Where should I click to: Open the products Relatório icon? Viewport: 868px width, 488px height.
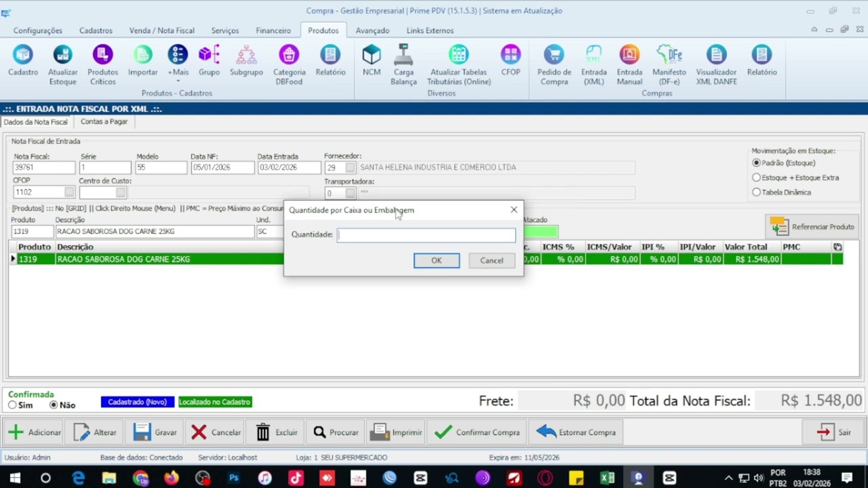pos(330,61)
